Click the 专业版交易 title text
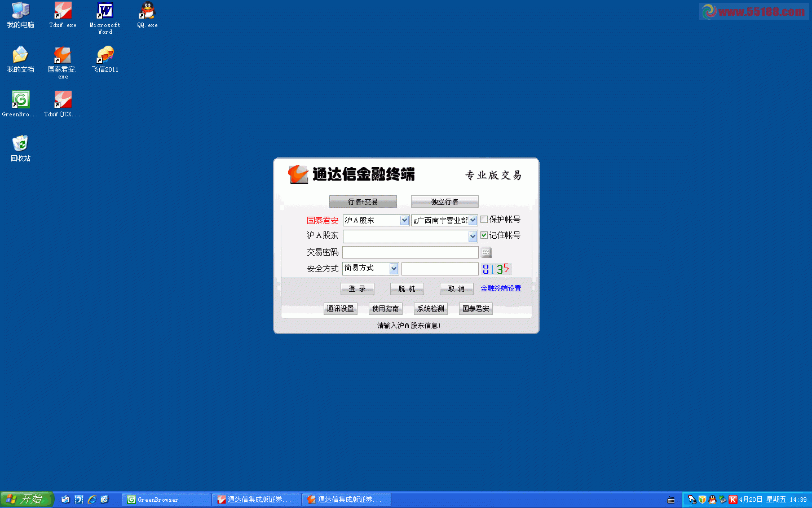The image size is (812, 508). [493, 176]
